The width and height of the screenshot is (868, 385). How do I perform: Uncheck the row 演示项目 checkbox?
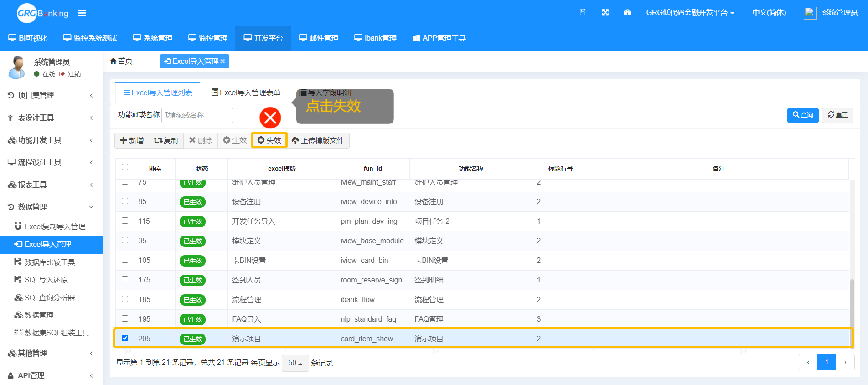coord(125,338)
